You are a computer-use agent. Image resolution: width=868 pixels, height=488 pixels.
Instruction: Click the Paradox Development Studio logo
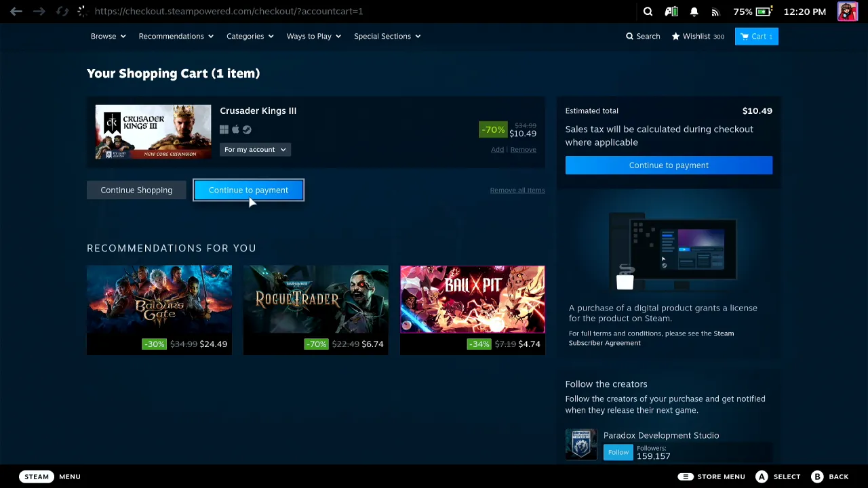581,445
